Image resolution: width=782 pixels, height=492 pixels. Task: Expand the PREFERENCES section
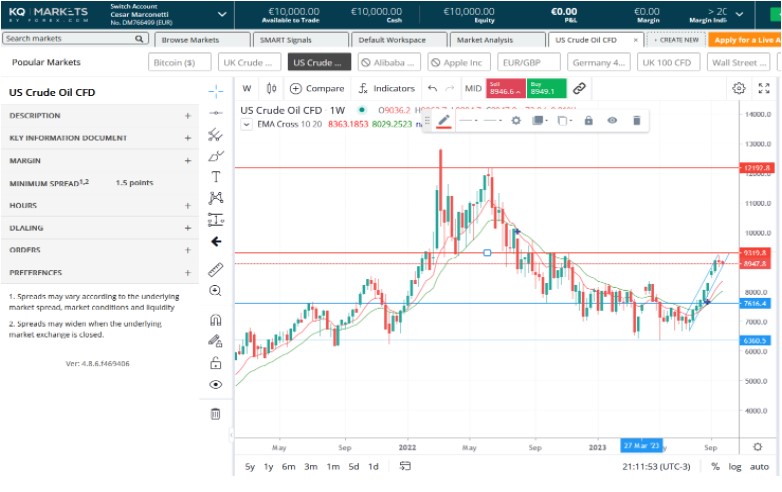click(100, 273)
